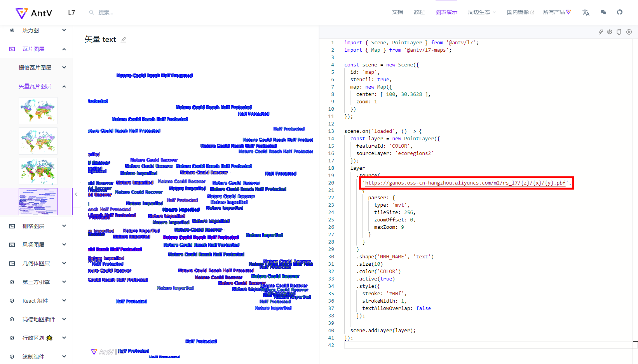Open the 文档 menu item

point(397,12)
